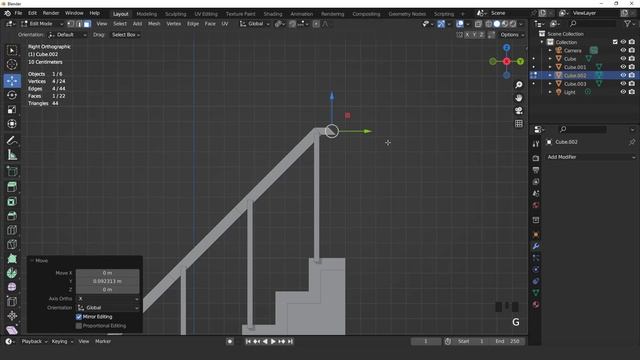Viewport: 640px width, 360px height.
Task: Select the Shrink/Fatten tool
Action: pos(12,316)
